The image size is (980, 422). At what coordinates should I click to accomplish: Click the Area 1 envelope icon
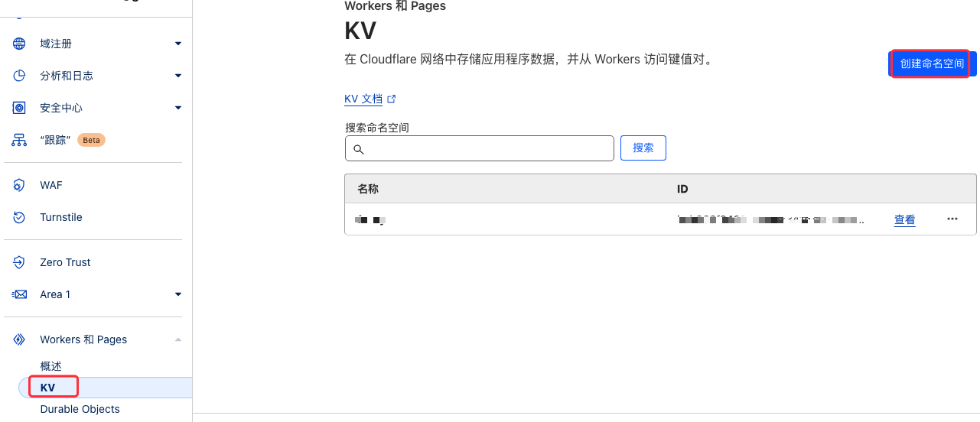(19, 294)
